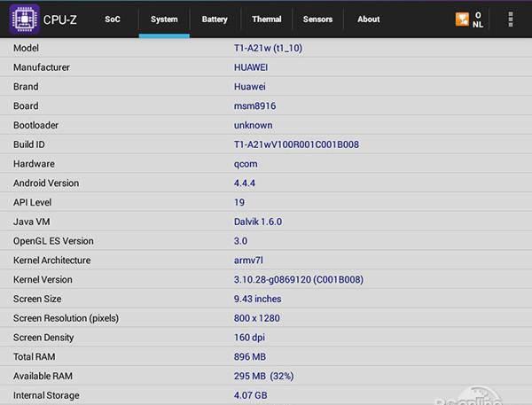Click the Screen Size label
This screenshot has width=532, height=405.
(37, 300)
